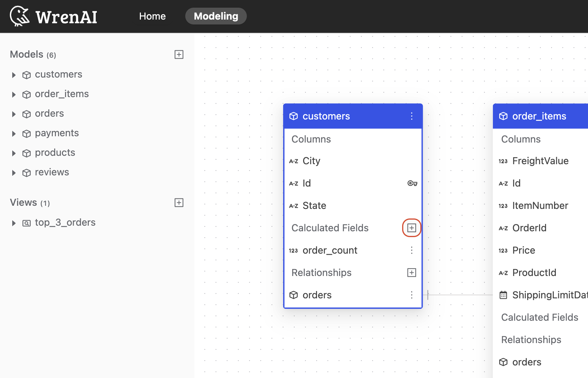Screen dimensions: 588x378
Task: Expand the payments model tree arrow
Action: pos(14,133)
